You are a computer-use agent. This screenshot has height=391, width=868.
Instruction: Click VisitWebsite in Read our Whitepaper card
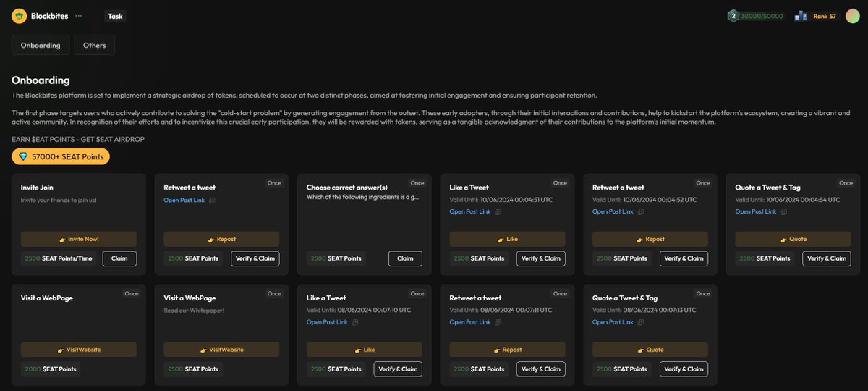[221, 350]
